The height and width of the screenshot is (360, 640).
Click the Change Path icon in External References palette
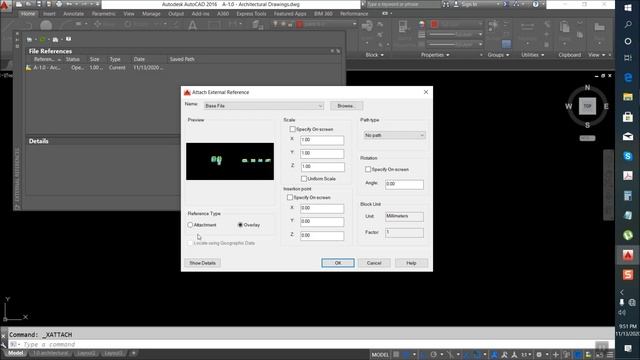point(55,40)
